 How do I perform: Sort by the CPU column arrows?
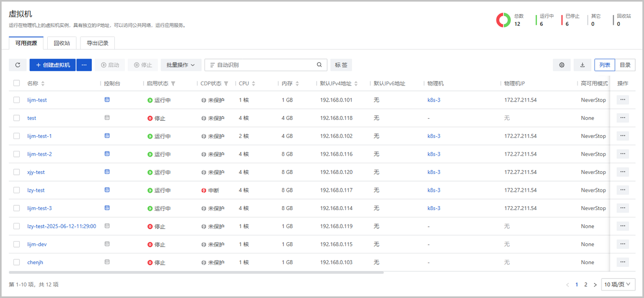(253, 84)
